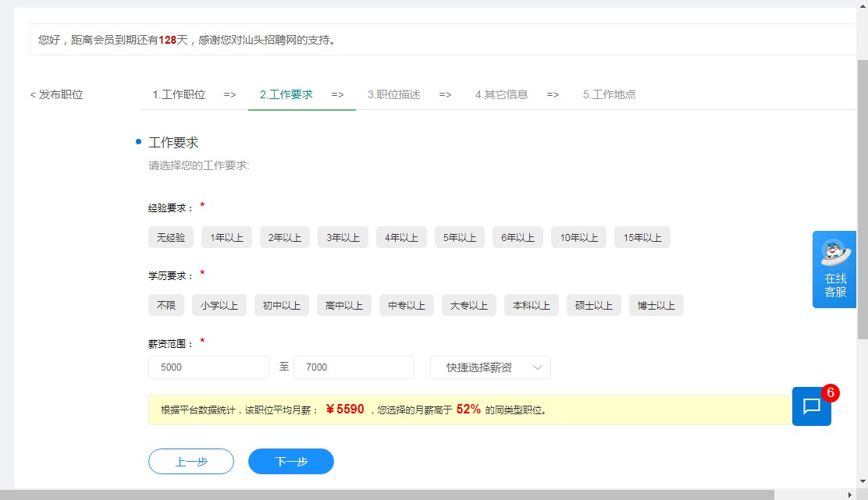Select 3年以上 work experience
Image resolution: width=868 pixels, height=500 pixels.
(343, 237)
